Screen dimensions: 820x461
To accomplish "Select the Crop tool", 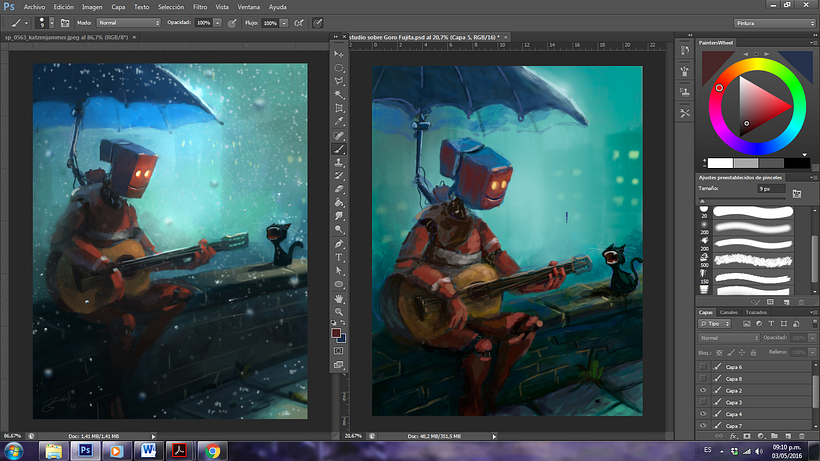I will pos(339,108).
